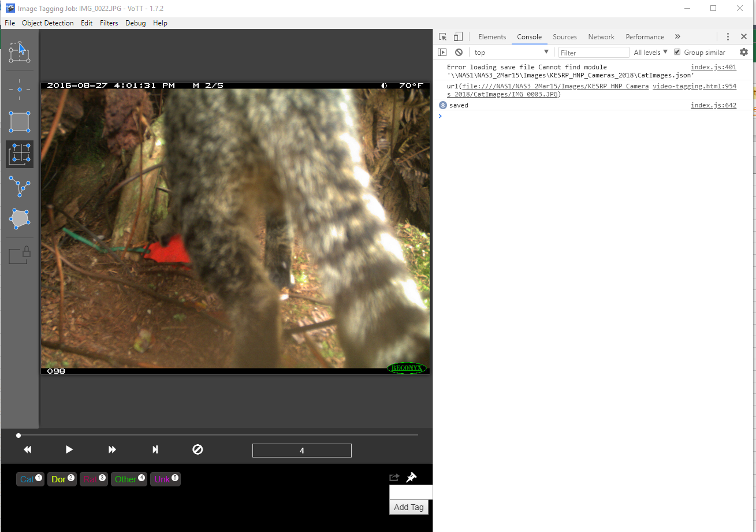
Task: Toggle device toolbar in DevTools
Action: 459,36
